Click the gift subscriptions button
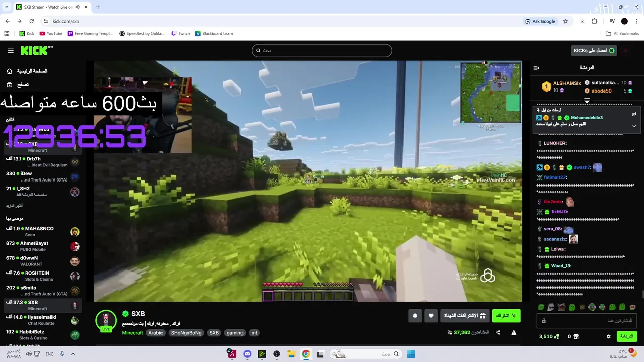644x362 pixels. pyautogui.click(x=465, y=316)
